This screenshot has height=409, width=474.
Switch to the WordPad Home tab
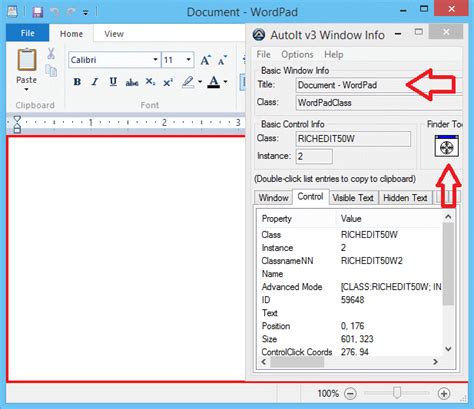point(71,34)
